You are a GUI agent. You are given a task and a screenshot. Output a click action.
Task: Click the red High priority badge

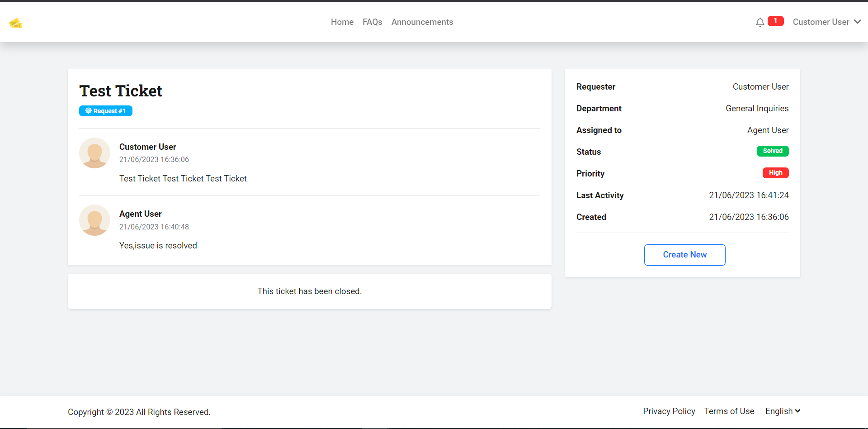tap(775, 173)
